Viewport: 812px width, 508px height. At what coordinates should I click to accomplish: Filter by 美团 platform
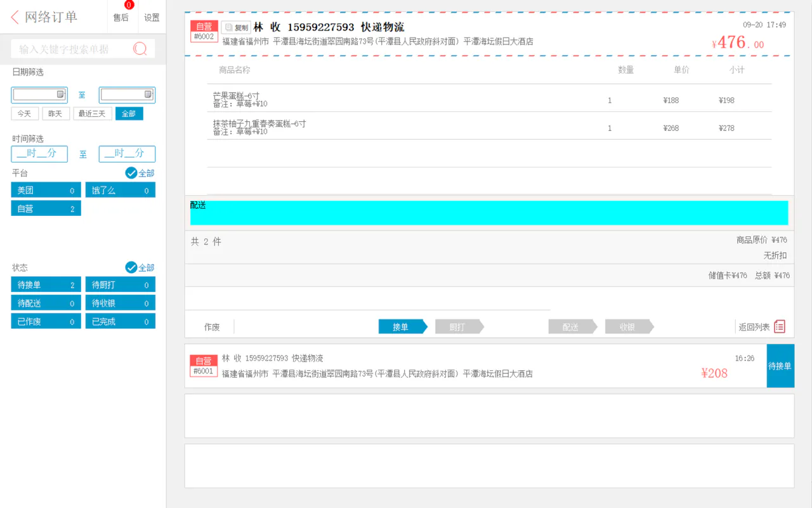46,190
